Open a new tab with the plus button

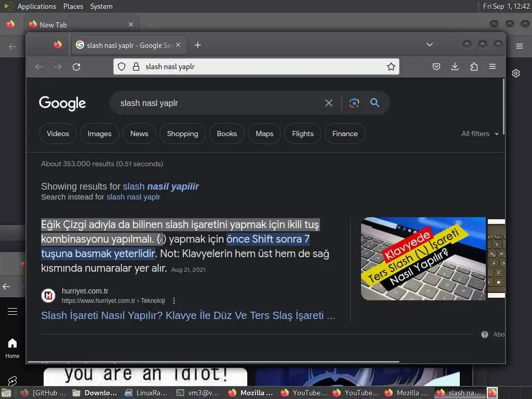pyautogui.click(x=198, y=45)
